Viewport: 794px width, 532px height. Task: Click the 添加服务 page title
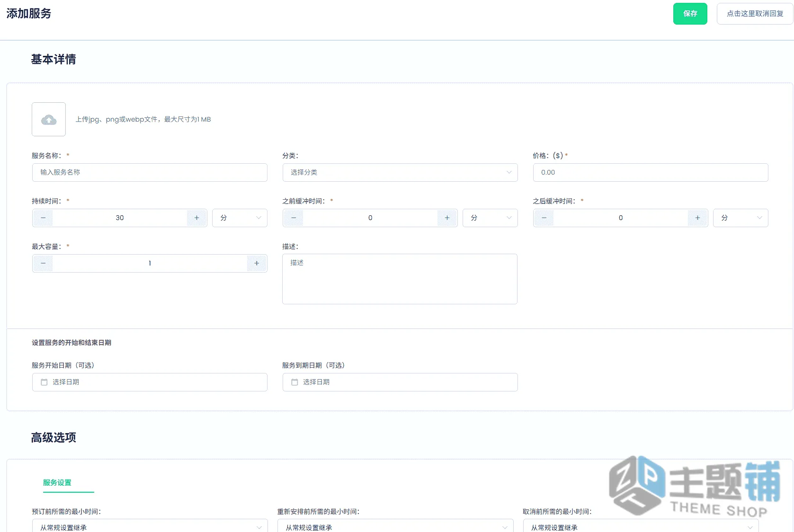(29, 13)
